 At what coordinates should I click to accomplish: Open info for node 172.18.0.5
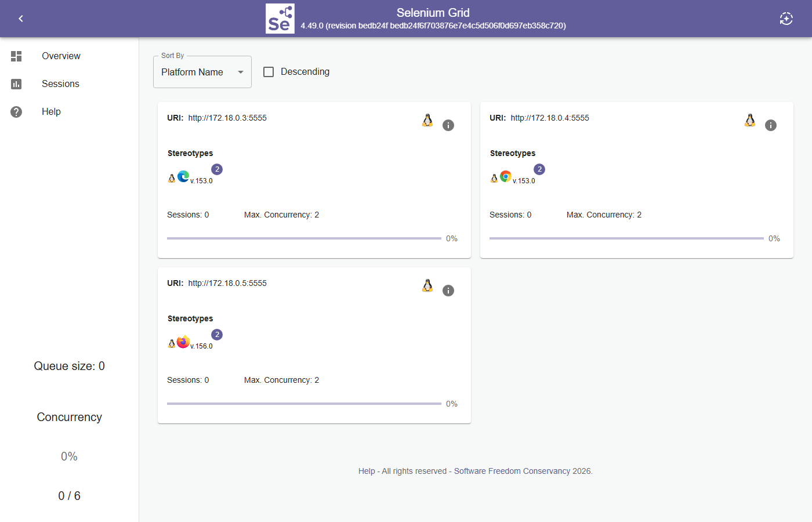(x=448, y=291)
